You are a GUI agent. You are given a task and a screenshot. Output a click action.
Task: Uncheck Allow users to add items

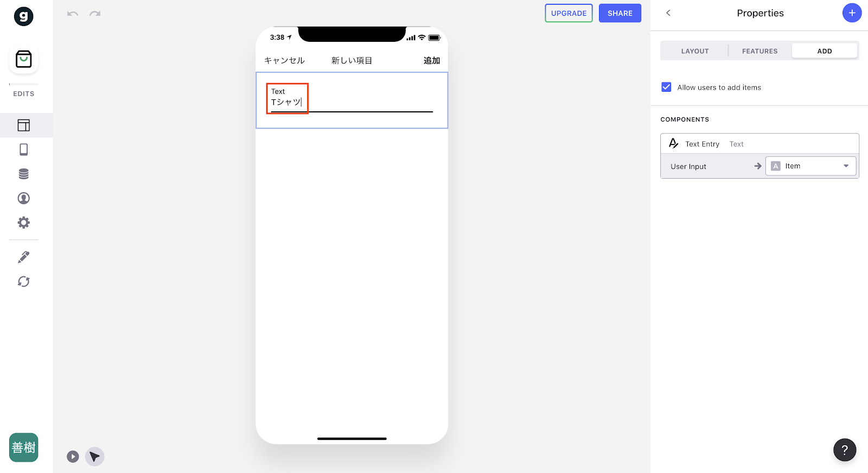[667, 87]
